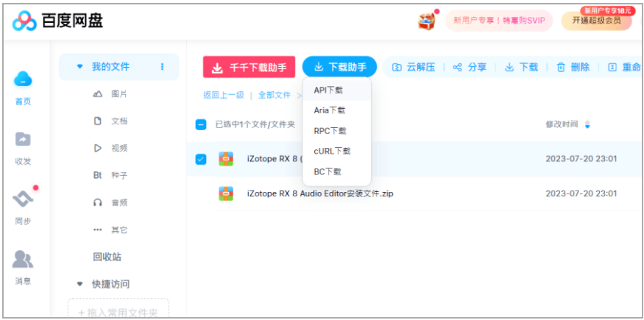Viewport: 644px width, 320px height.
Task: Open 收发 folder share icon
Action: coord(23,139)
